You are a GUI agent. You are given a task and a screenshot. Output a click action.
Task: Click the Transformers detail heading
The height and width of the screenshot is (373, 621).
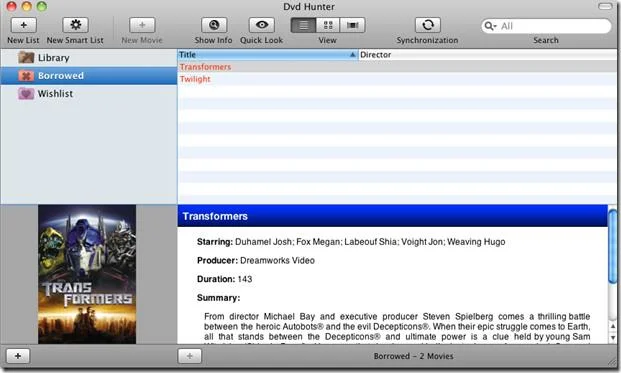pos(215,216)
